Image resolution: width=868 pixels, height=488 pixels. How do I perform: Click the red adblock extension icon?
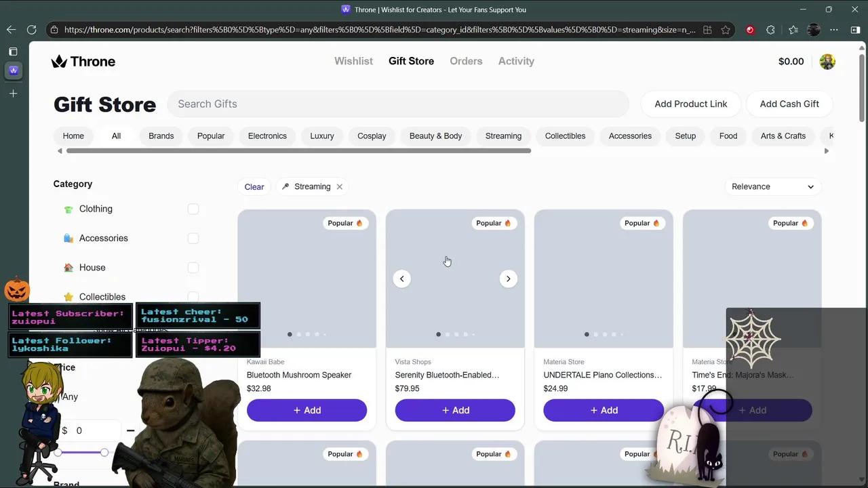750,30
